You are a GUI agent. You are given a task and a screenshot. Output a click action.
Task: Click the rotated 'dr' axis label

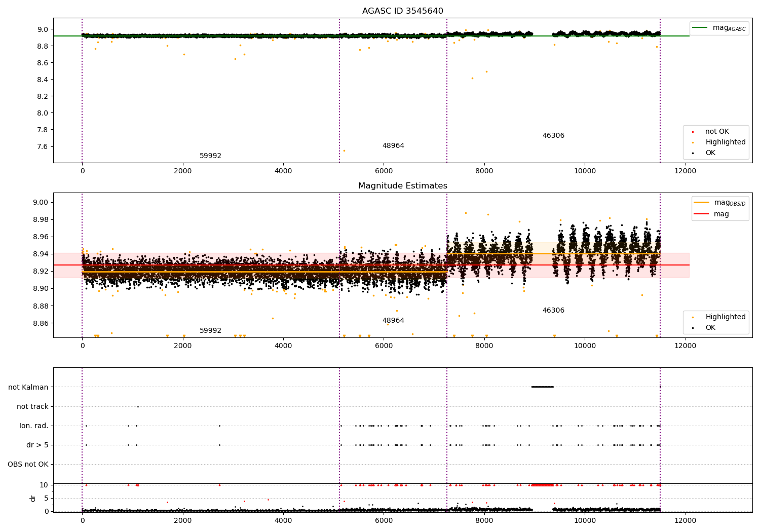tap(33, 499)
